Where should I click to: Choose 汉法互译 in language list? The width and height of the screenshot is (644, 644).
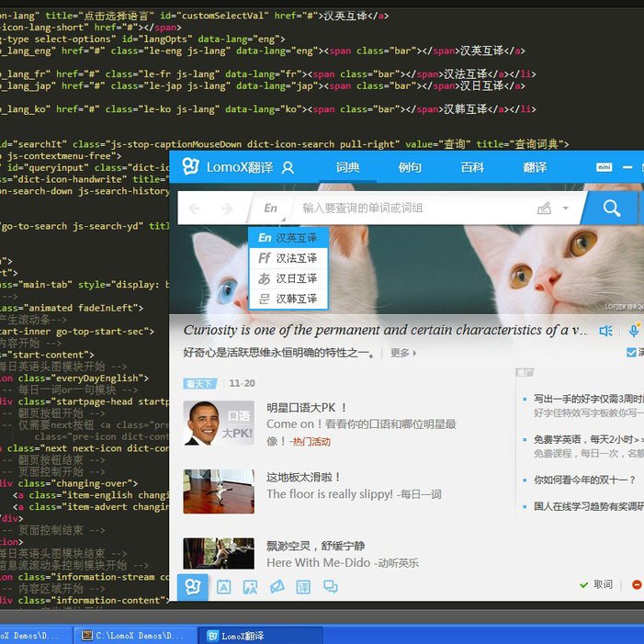pos(288,258)
